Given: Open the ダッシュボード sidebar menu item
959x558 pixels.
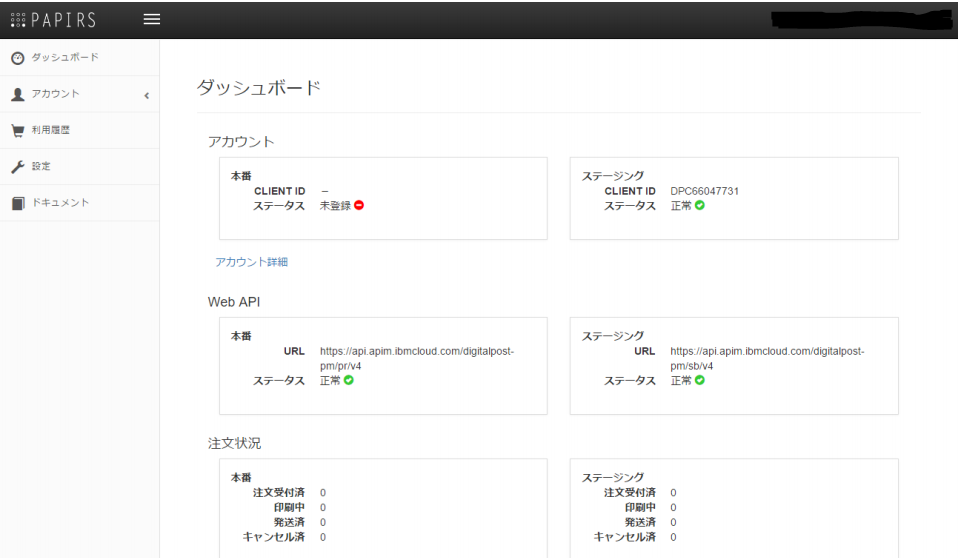Looking at the screenshot, I should point(65,57).
